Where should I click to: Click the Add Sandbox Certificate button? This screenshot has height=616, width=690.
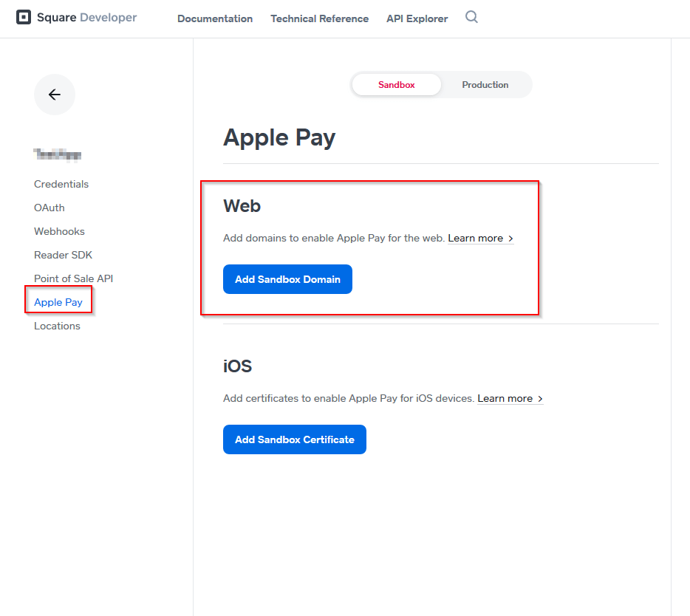click(294, 439)
